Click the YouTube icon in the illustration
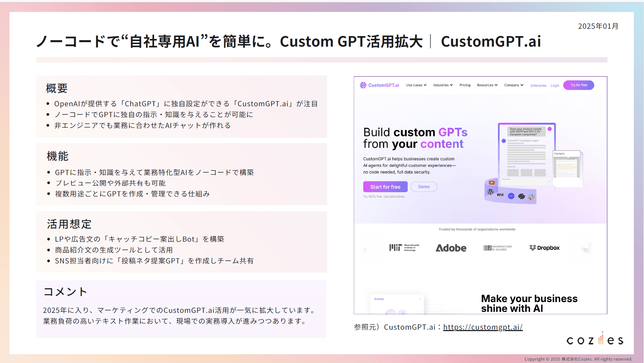This screenshot has height=363, width=644. tap(492, 182)
